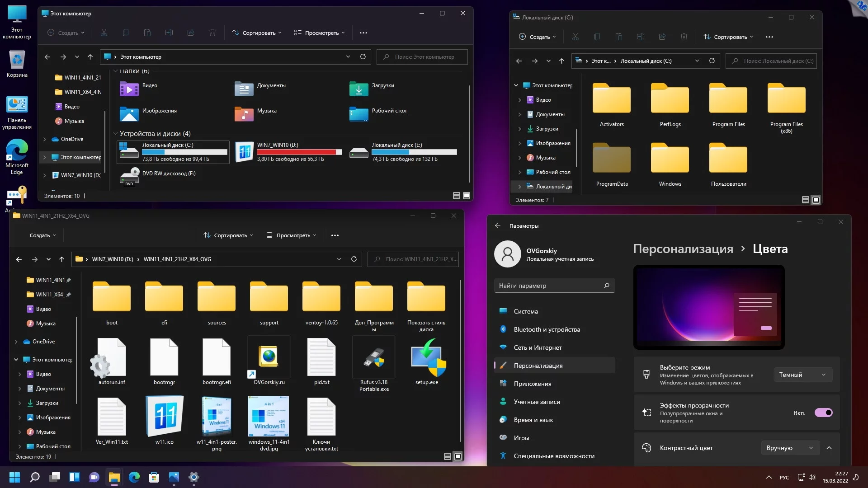Image resolution: width=868 pixels, height=488 pixels.
Task: Open Выберите режим Темный dropdown
Action: tap(802, 375)
